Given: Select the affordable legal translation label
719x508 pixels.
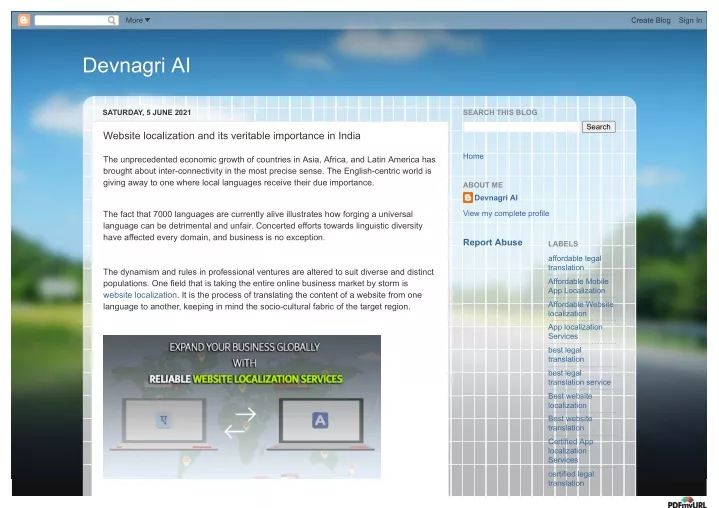Looking at the screenshot, I should (x=575, y=263).
